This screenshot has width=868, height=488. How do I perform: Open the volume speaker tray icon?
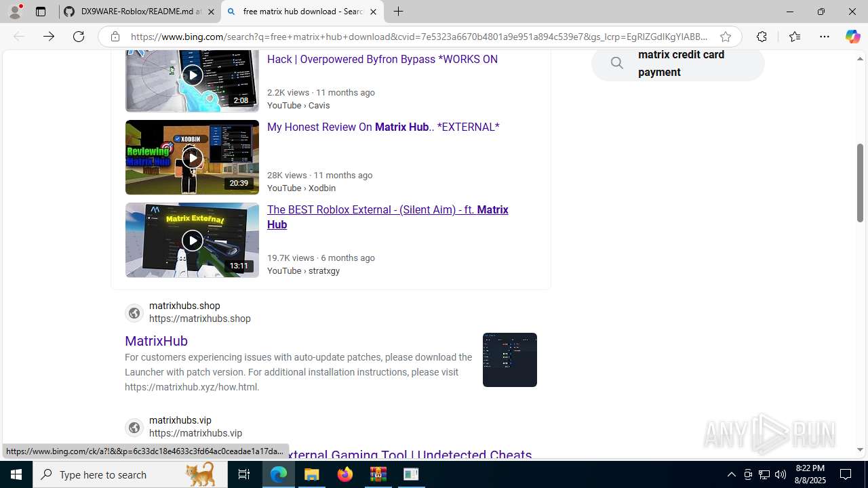(781, 474)
